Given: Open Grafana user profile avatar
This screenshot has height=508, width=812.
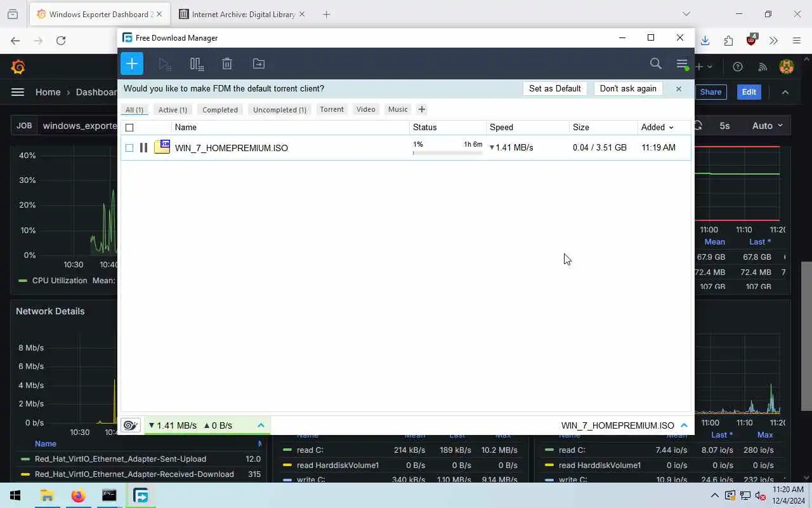Looking at the screenshot, I should [x=787, y=67].
